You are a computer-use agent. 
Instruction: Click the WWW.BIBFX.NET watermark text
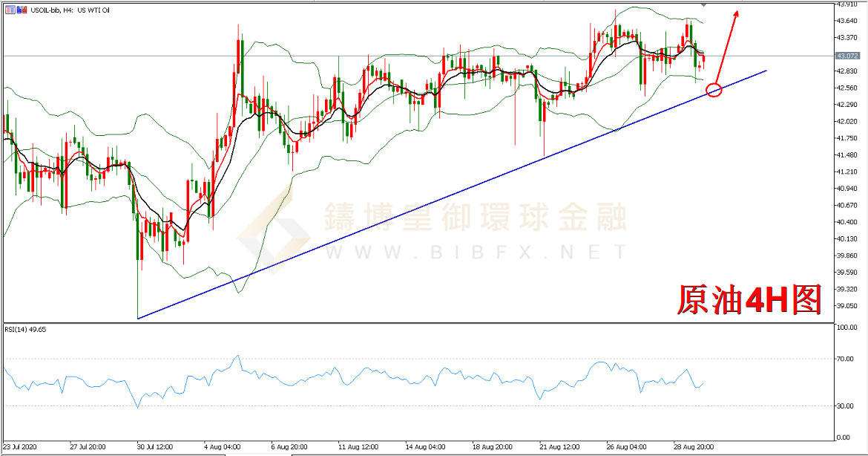[x=475, y=253]
